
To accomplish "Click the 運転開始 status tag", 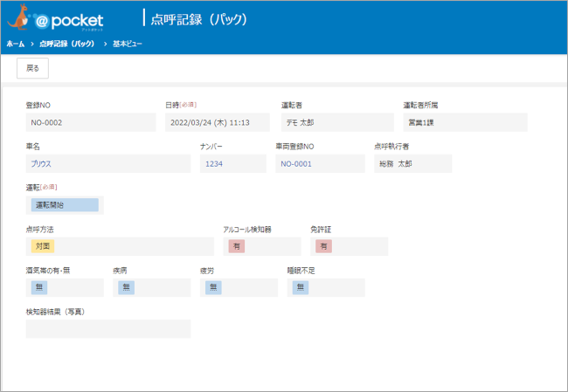I will coord(65,205).
